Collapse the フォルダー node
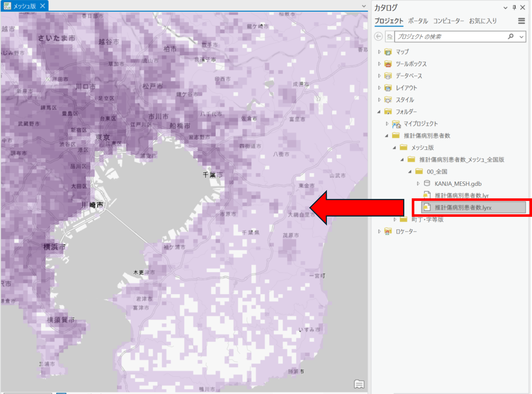 [x=379, y=112]
